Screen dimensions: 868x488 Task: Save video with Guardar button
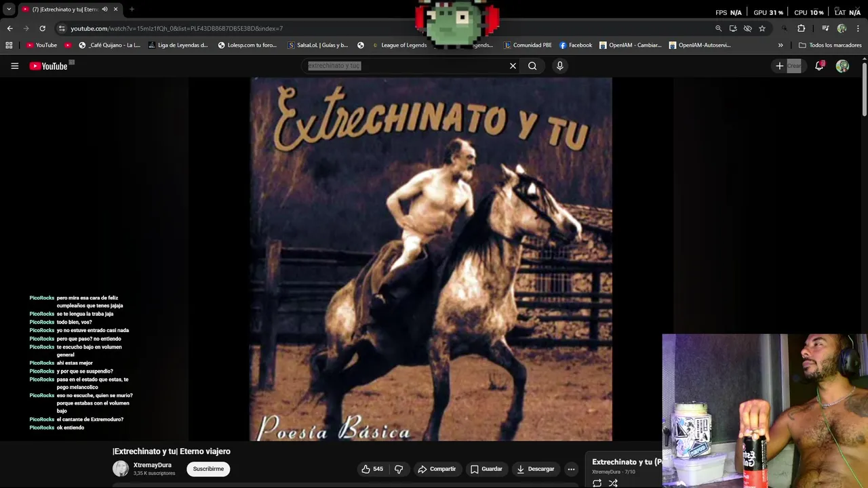(x=486, y=469)
